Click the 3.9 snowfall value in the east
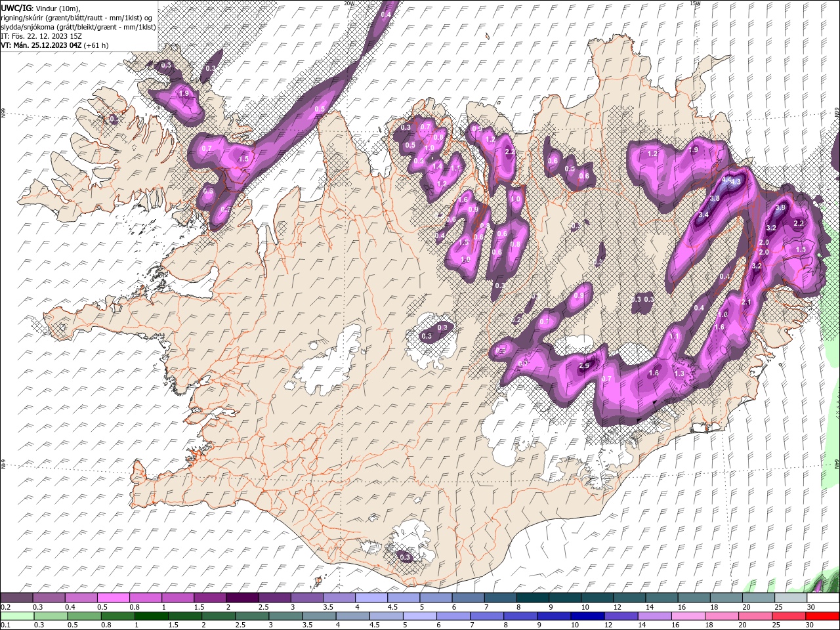840x630 pixels. (x=780, y=207)
